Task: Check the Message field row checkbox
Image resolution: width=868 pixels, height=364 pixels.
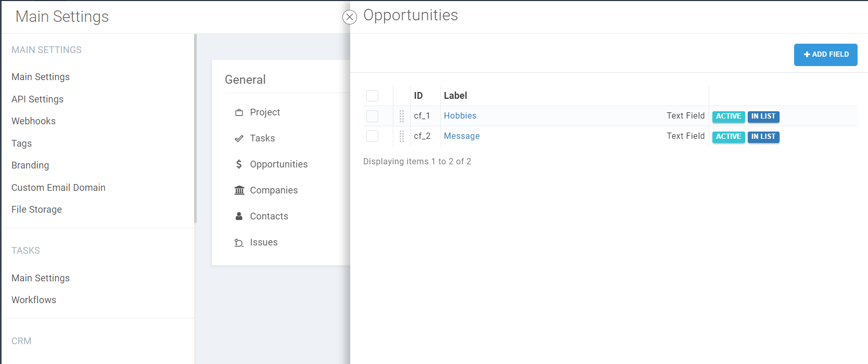Action: (x=372, y=136)
